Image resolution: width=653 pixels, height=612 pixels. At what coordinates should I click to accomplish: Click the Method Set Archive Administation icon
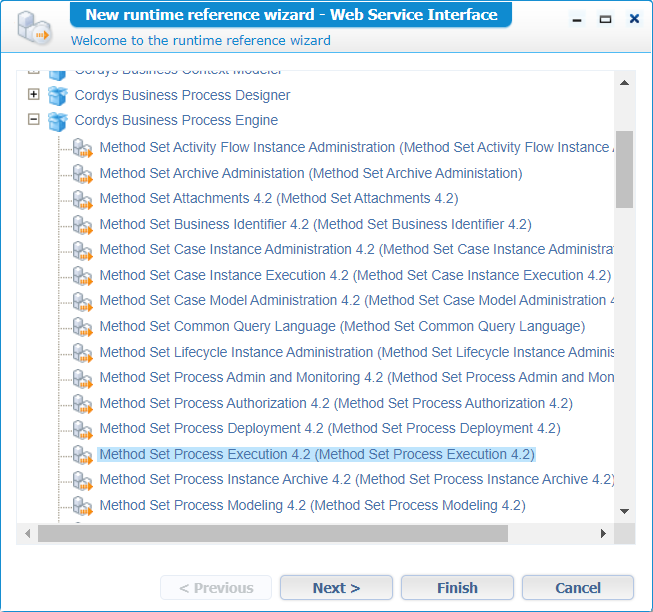coord(82,174)
